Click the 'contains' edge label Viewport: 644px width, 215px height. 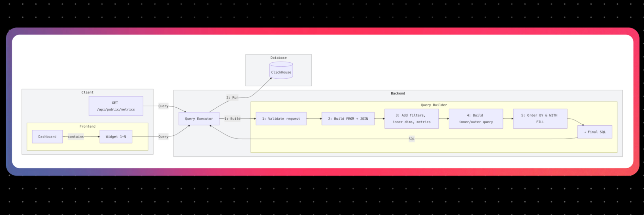click(x=76, y=137)
